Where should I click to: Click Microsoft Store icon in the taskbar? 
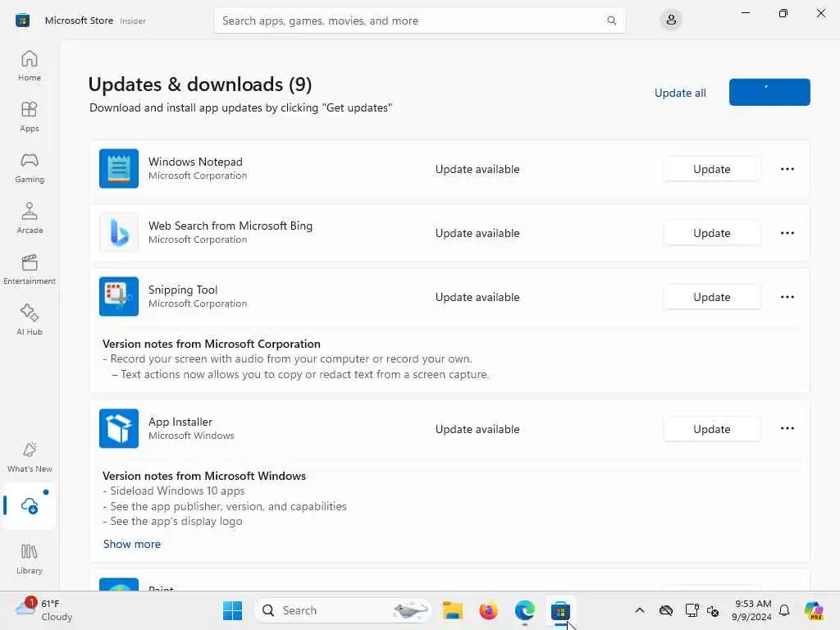[560, 610]
